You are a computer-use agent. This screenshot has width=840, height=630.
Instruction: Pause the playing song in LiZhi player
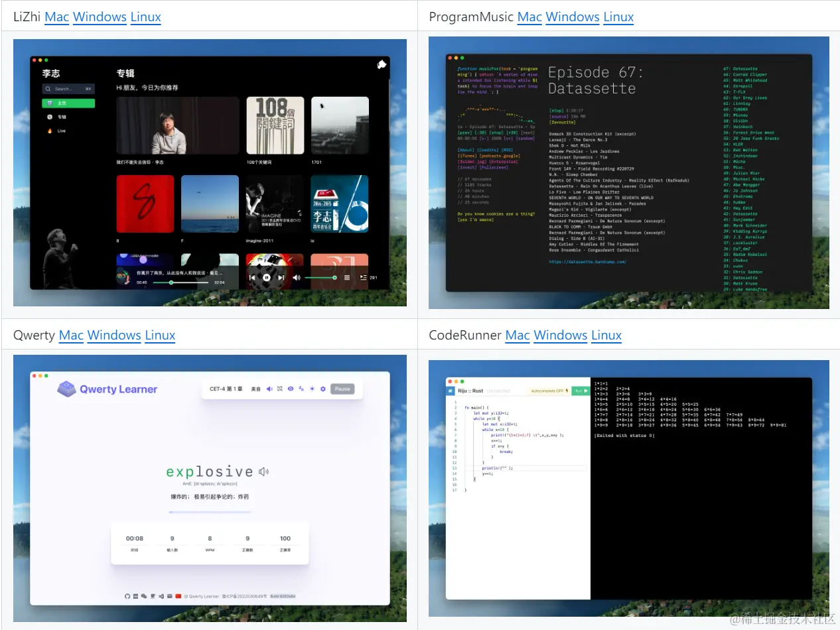(267, 278)
